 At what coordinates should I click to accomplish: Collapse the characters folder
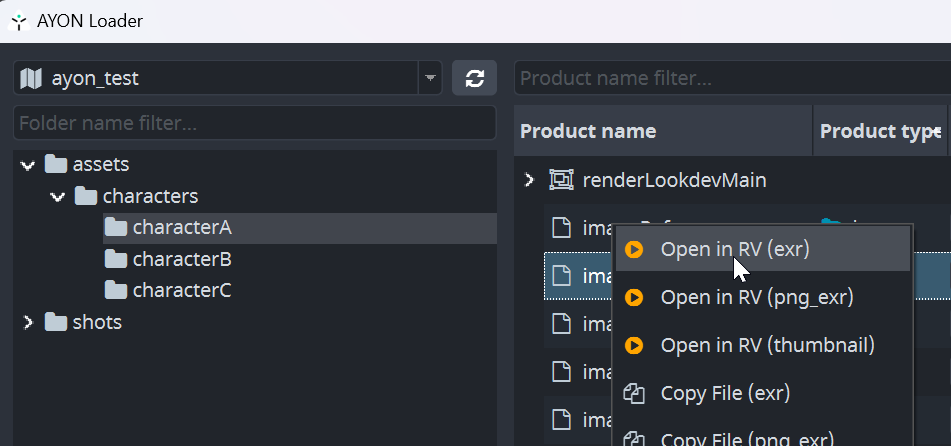pos(58,197)
